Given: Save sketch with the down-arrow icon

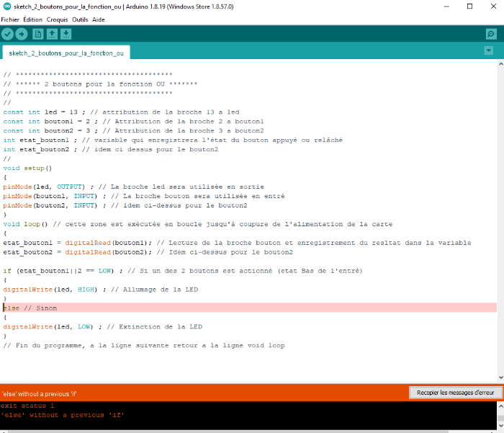Looking at the screenshot, I should [66, 34].
